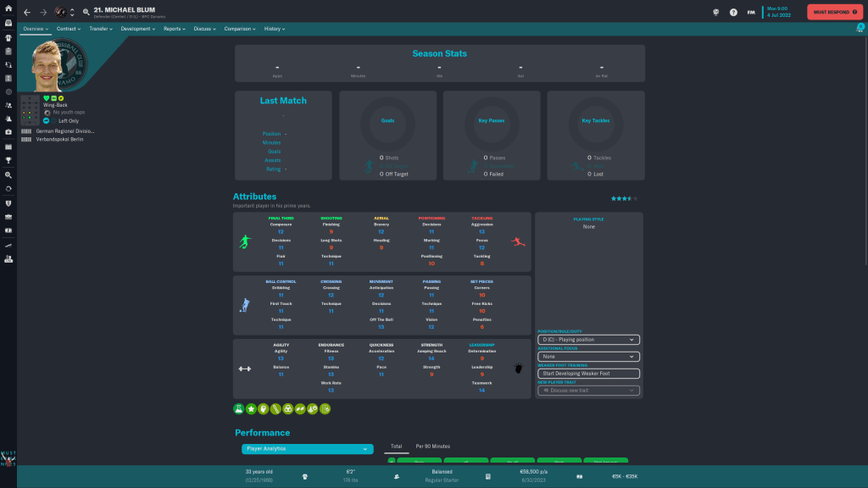Click the FM logo icon

(x=751, y=12)
